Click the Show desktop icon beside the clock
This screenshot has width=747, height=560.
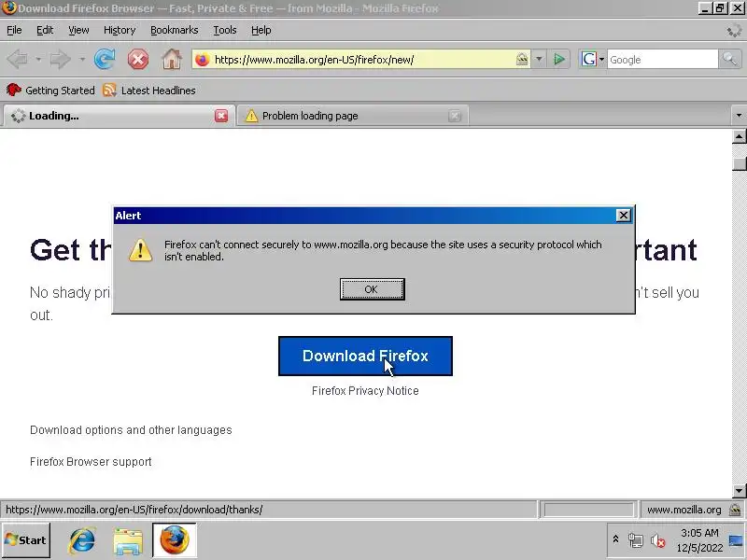click(736, 540)
